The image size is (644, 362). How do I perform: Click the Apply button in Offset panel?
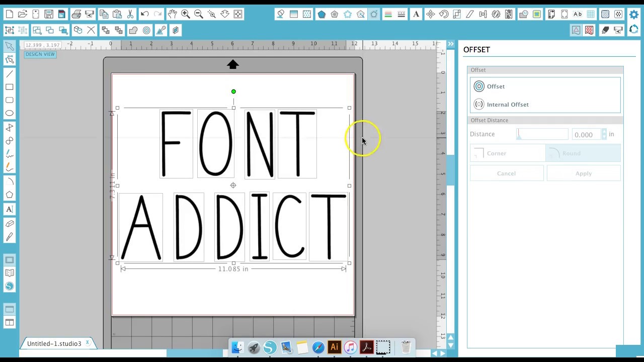click(x=584, y=173)
